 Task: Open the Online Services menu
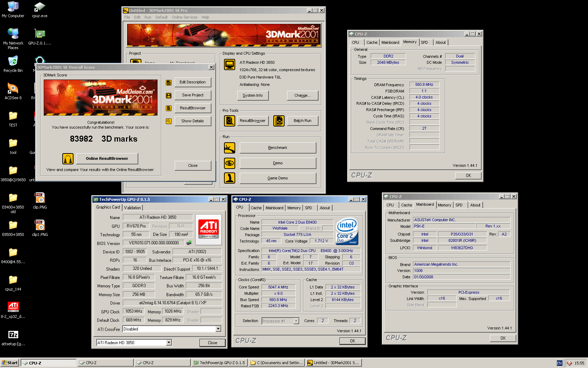tap(184, 17)
